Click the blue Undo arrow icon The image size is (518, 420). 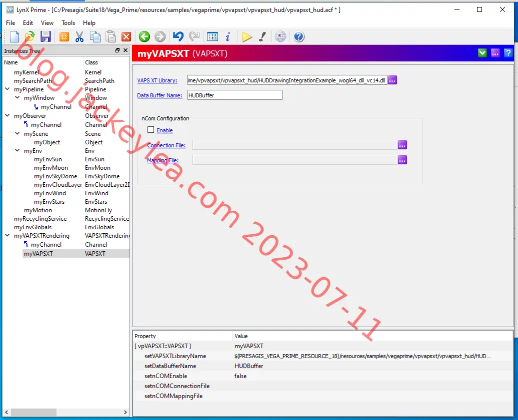pyautogui.click(x=178, y=36)
